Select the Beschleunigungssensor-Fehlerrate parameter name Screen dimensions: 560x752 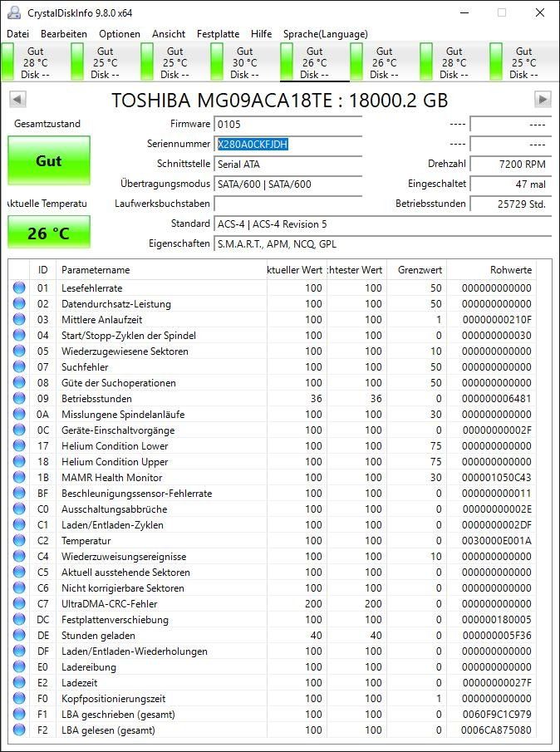[x=136, y=494]
